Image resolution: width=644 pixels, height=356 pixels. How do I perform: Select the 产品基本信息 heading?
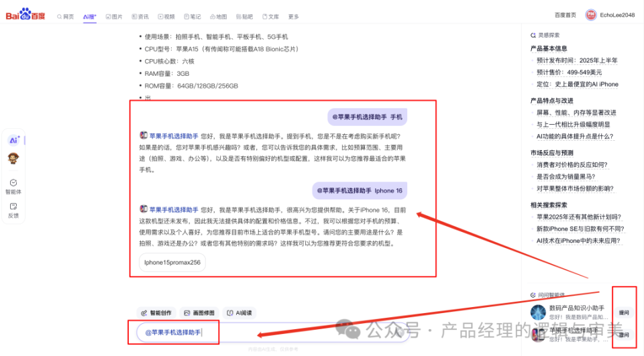pos(549,48)
